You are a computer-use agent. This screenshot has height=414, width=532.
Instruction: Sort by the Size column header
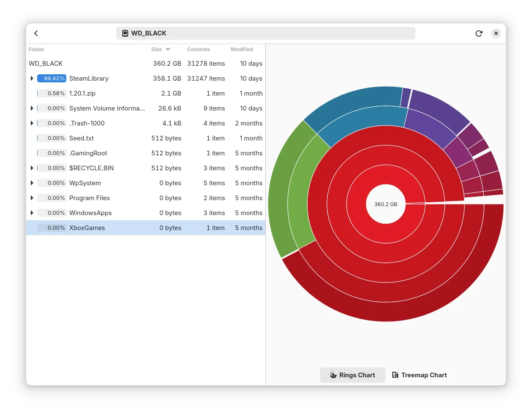click(156, 50)
